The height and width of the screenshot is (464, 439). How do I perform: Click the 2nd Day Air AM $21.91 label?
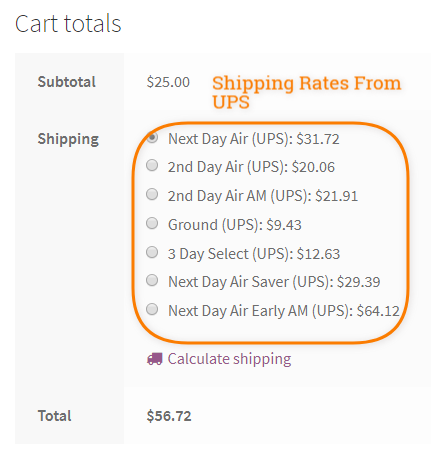[x=263, y=196]
